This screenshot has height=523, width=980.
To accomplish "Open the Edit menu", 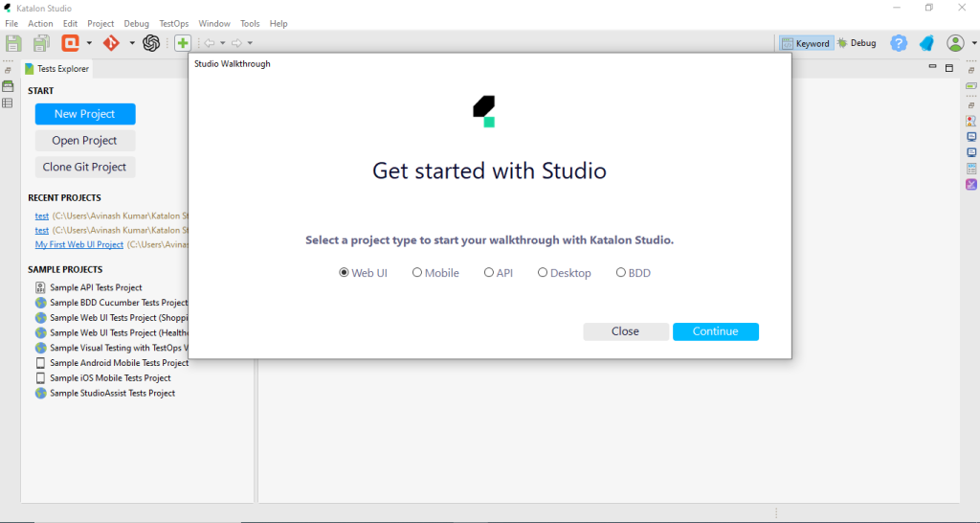I will point(70,24).
